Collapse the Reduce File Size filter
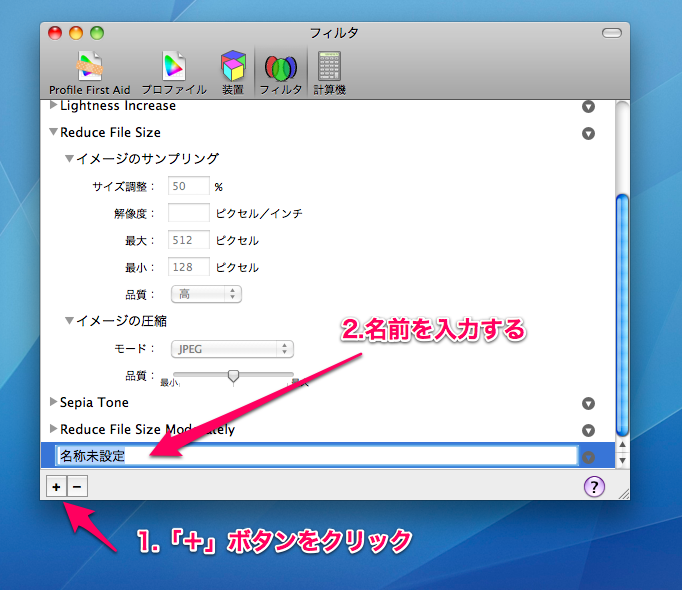Viewport: 682px width, 590px height. tap(53, 132)
